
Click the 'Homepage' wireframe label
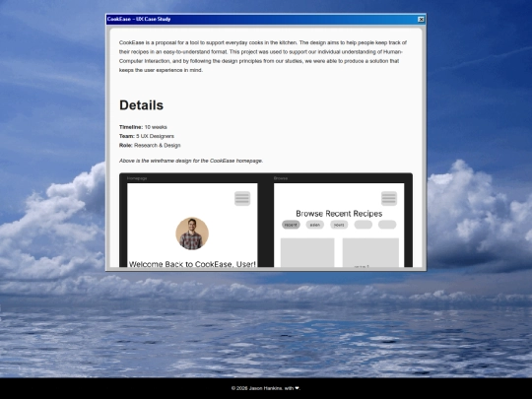click(x=137, y=178)
